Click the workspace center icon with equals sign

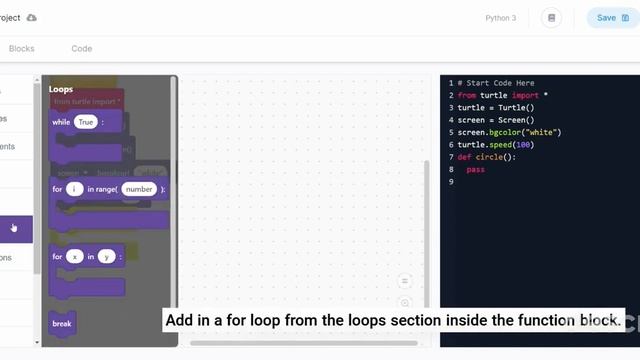[x=404, y=281]
